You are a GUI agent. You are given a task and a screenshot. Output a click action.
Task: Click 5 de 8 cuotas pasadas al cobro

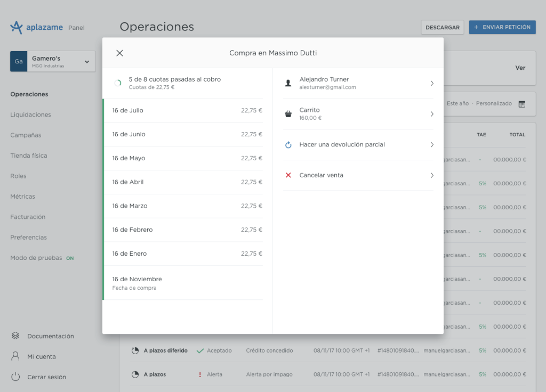(x=175, y=79)
